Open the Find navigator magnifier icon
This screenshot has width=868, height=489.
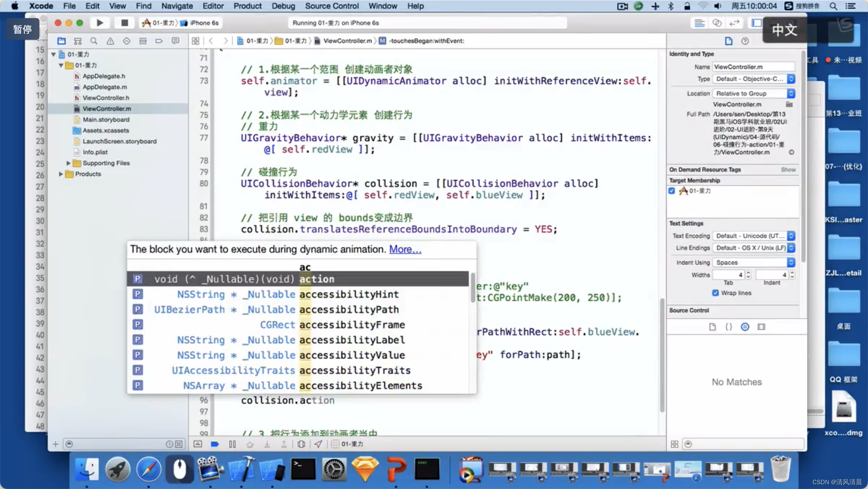pyautogui.click(x=94, y=41)
